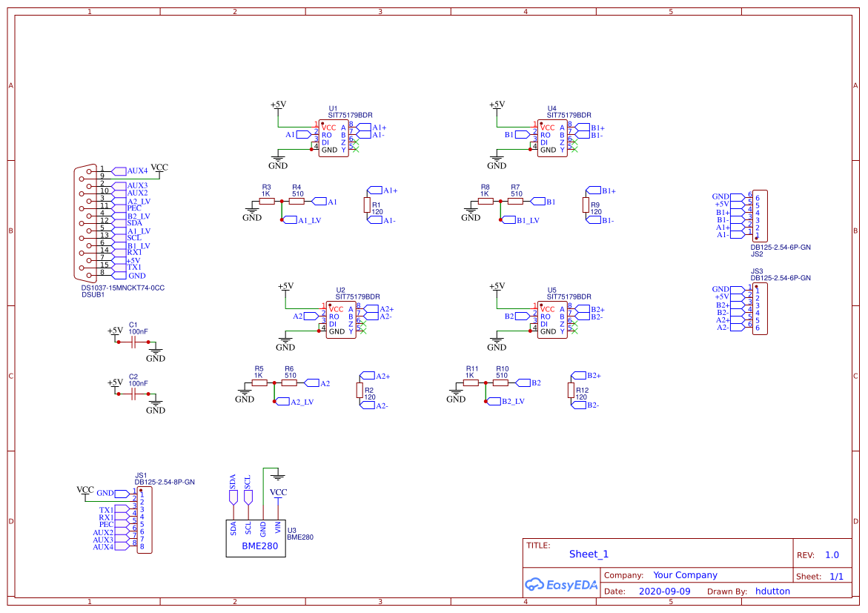Click the U1 SIT75179BDR transceiver chip
The image size is (868, 613).
334,139
